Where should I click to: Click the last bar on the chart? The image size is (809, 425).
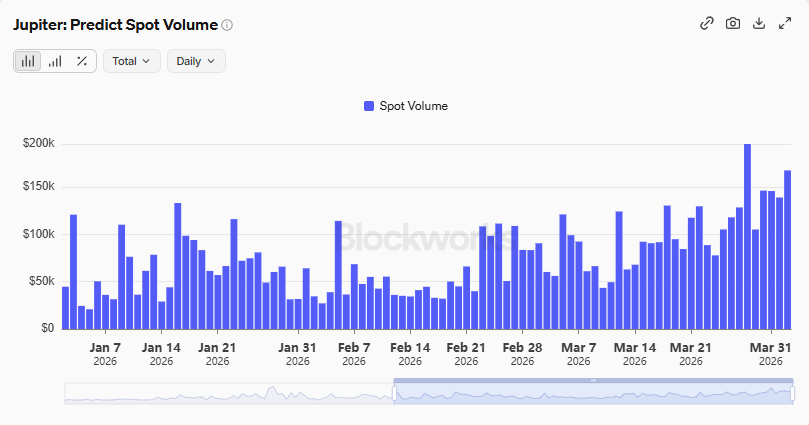point(787,250)
